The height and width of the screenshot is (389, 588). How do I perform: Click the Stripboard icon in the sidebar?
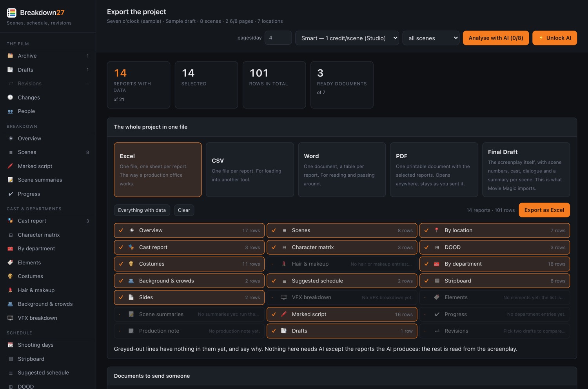coord(11,359)
